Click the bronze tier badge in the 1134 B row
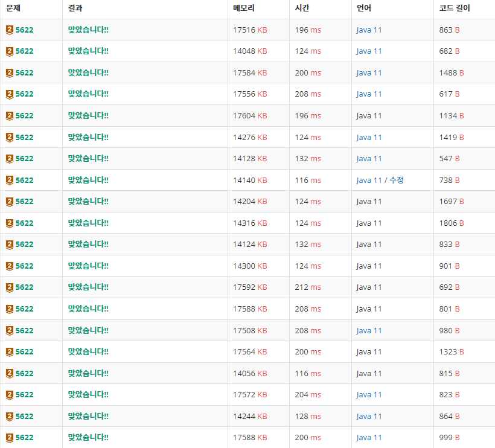The width and height of the screenshot is (495, 448). [x=10, y=116]
